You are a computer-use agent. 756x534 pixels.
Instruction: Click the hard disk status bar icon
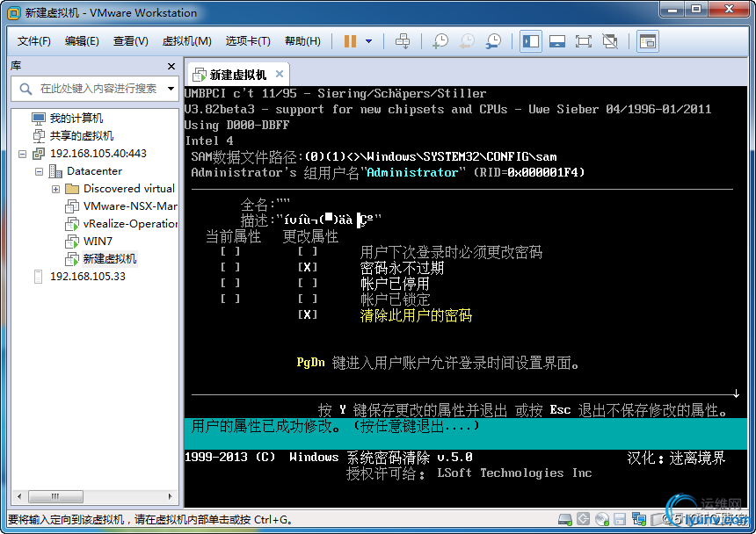[564, 519]
